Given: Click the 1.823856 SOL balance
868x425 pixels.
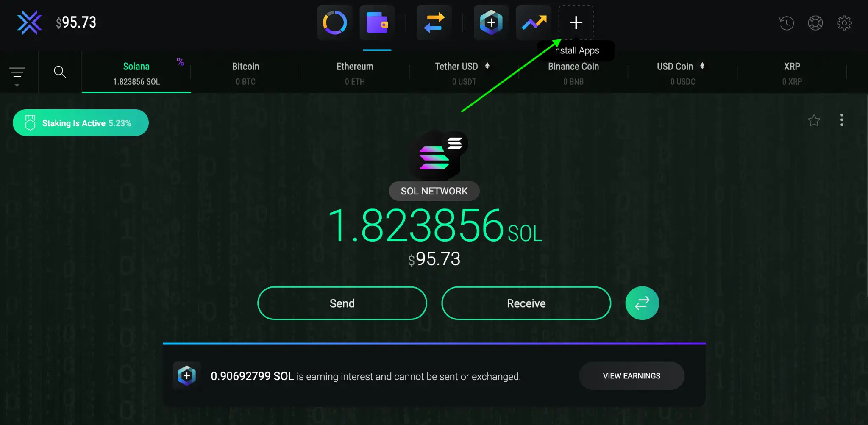Looking at the screenshot, I should [x=435, y=226].
